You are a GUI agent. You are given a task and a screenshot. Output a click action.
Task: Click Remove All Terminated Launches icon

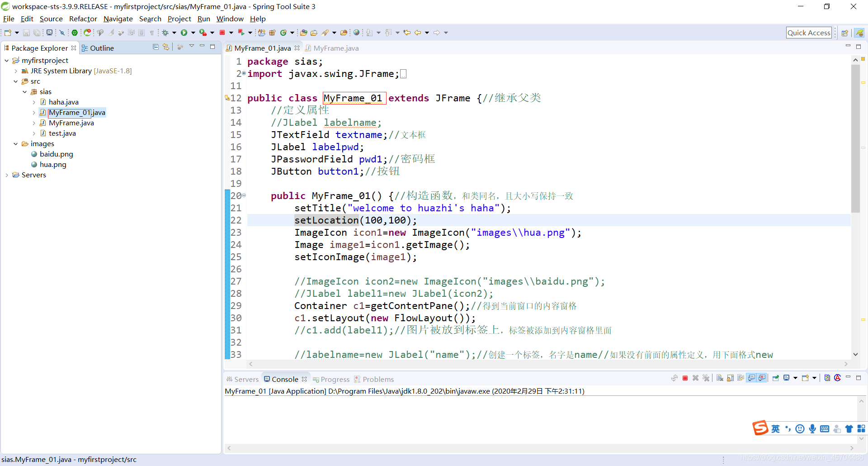706,378
